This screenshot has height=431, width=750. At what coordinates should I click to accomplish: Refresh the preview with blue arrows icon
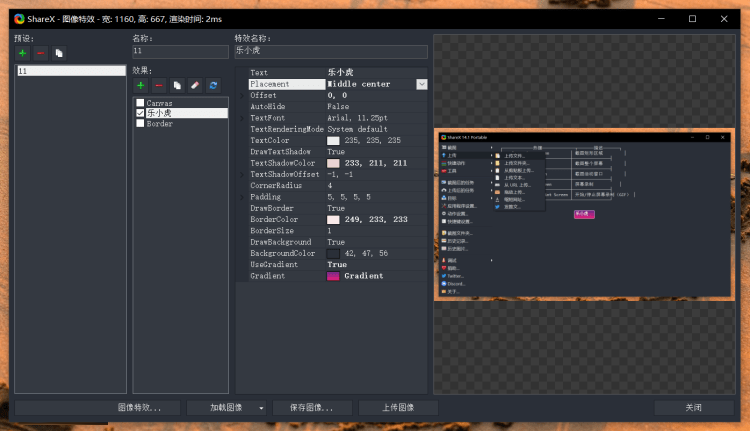pyautogui.click(x=213, y=85)
